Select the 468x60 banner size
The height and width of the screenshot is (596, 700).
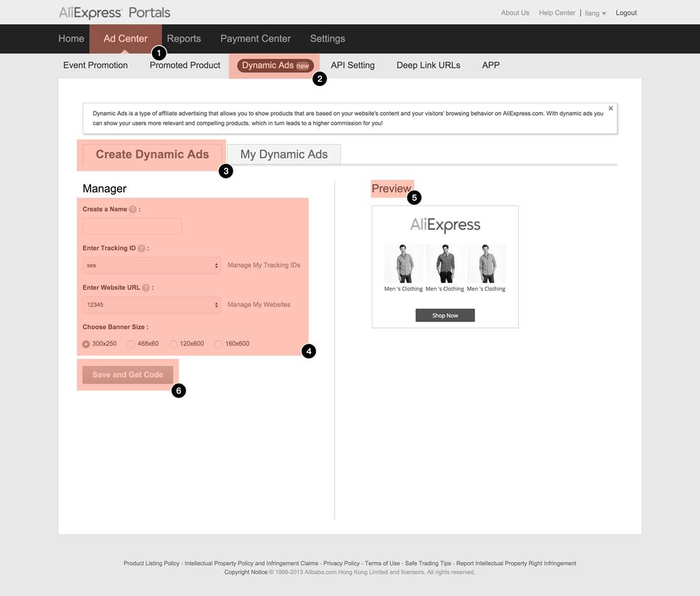(131, 344)
